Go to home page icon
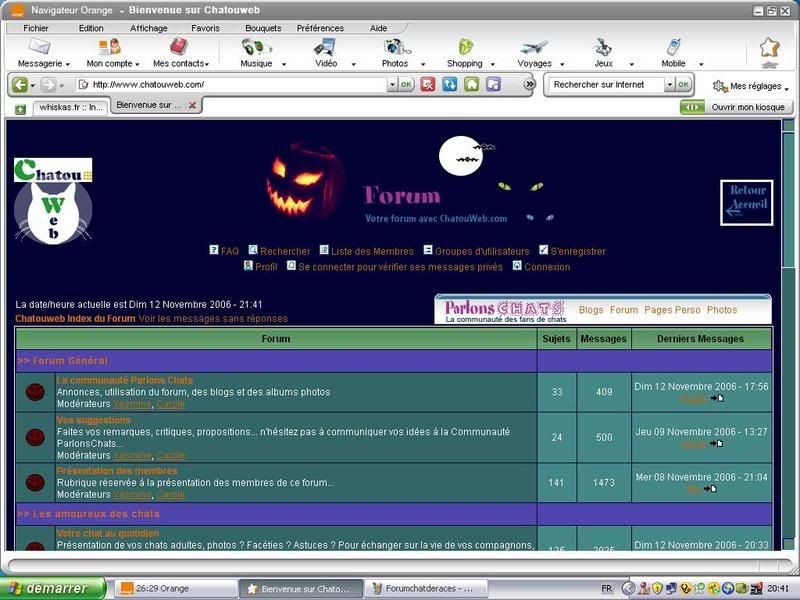This screenshot has height=600, width=800. coord(471,84)
